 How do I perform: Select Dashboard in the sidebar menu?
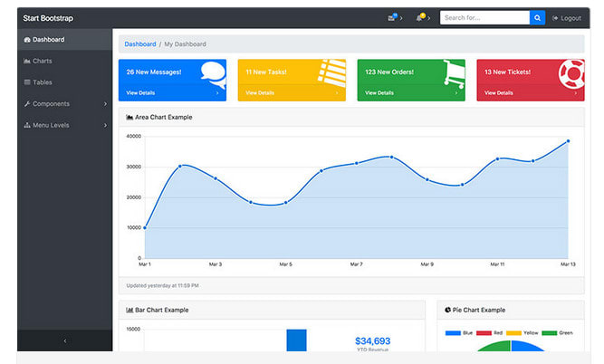click(64, 39)
